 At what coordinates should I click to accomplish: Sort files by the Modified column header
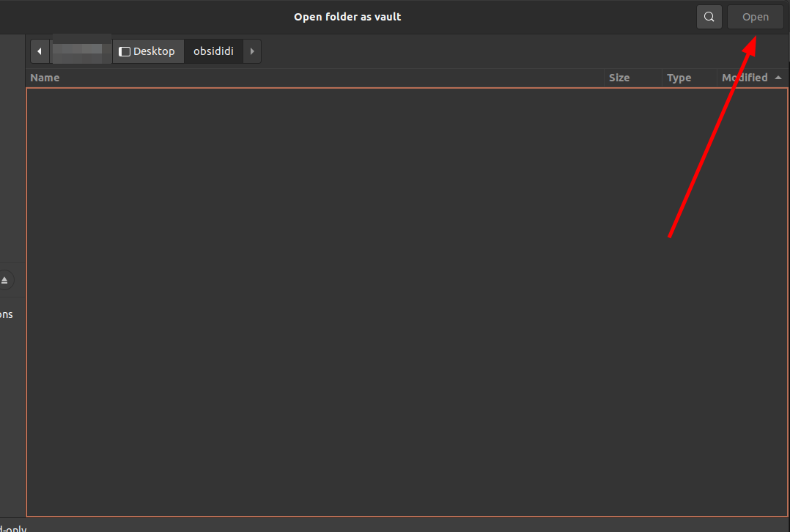coord(744,78)
